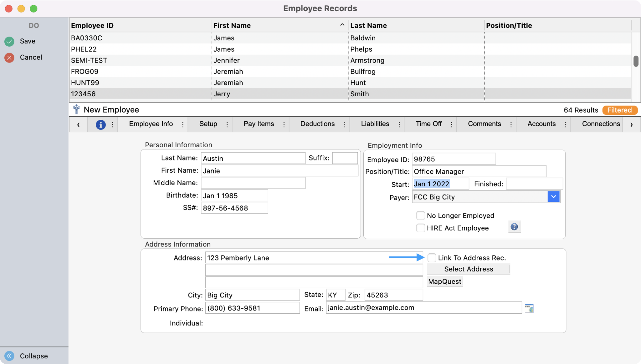Open the Employee Info tab options dots
Image resolution: width=641 pixels, height=364 pixels.
[x=183, y=124]
